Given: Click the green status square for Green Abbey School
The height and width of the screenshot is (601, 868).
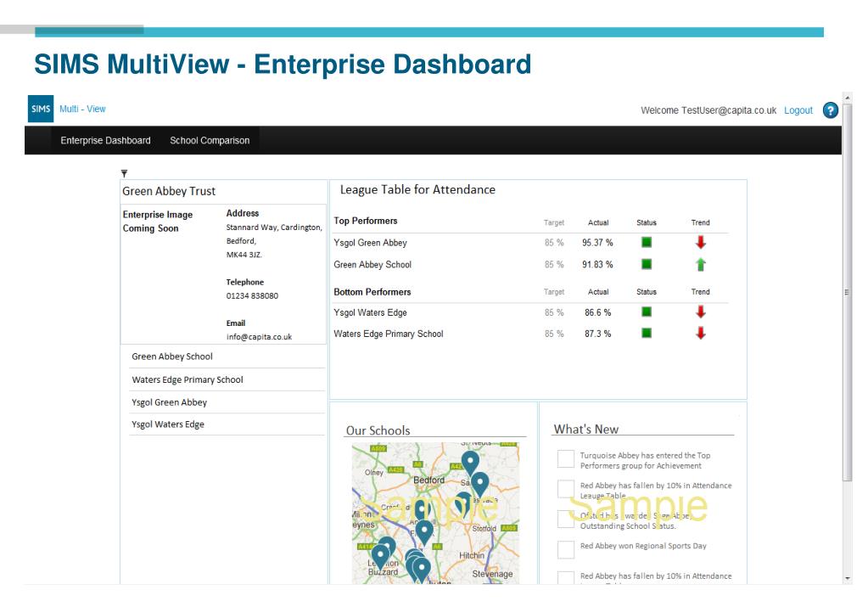Looking at the screenshot, I should point(646,264).
